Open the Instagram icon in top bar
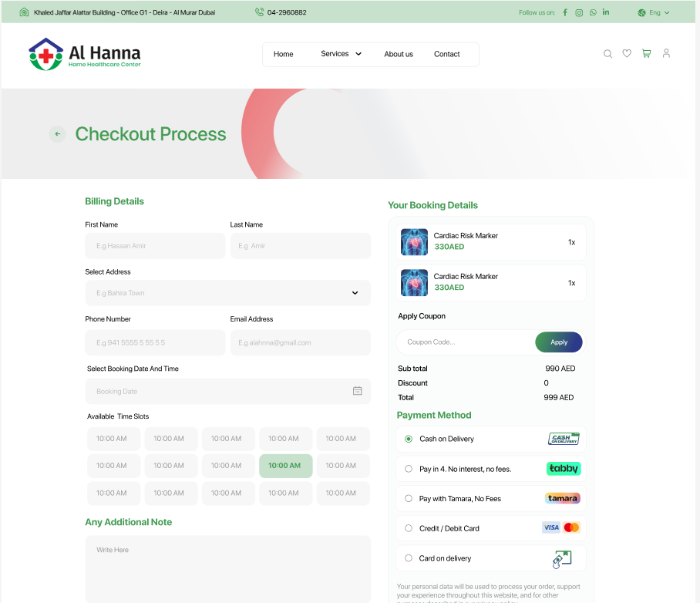 click(x=579, y=12)
